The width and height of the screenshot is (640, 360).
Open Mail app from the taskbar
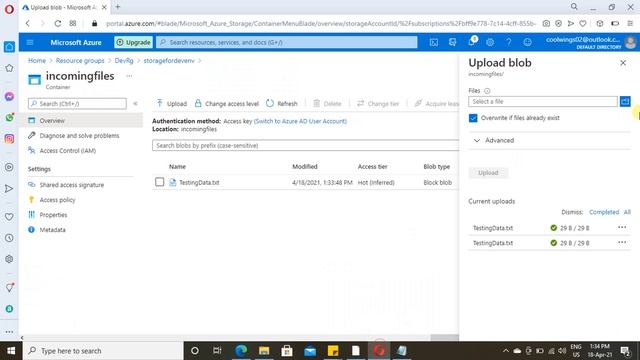[x=310, y=351]
